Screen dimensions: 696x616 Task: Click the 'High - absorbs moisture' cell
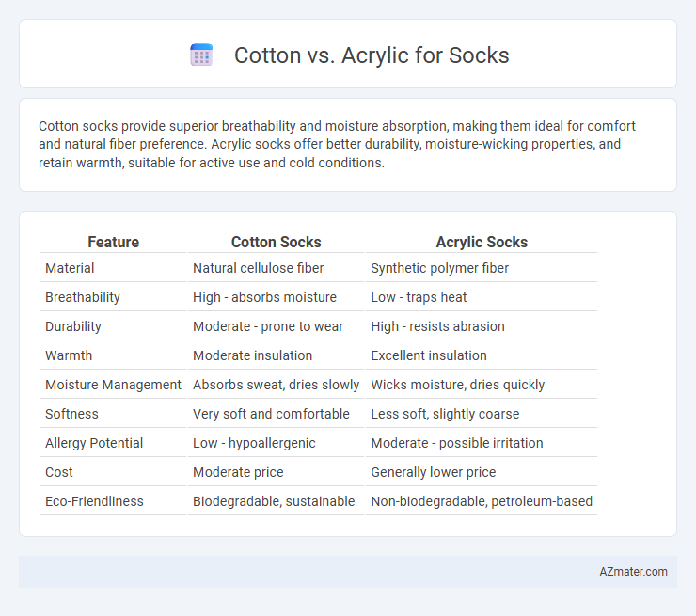264,297
